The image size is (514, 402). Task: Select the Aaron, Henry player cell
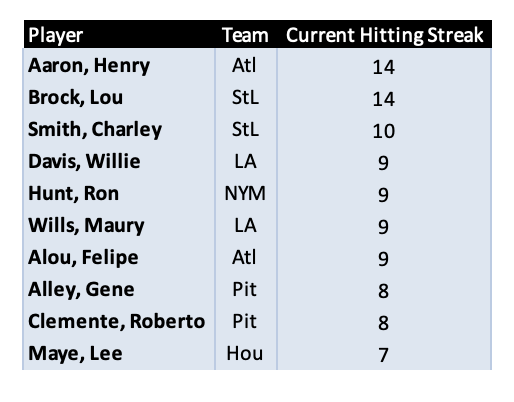point(119,66)
